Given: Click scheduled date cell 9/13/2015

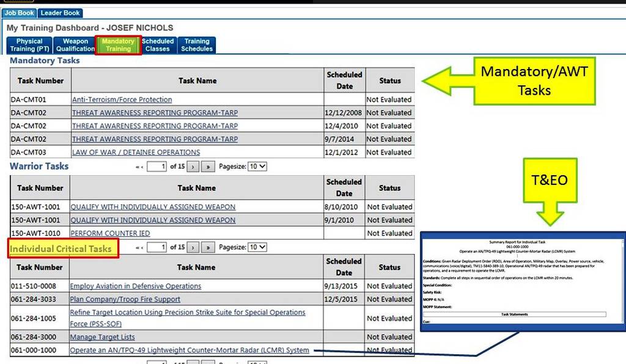Looking at the screenshot, I should tap(344, 286).
